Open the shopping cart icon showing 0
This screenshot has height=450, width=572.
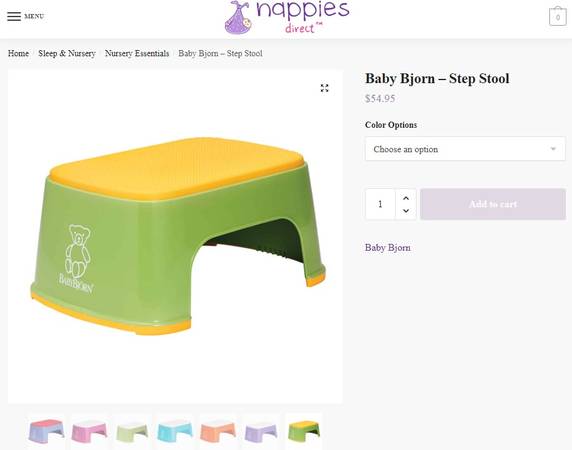click(x=557, y=16)
